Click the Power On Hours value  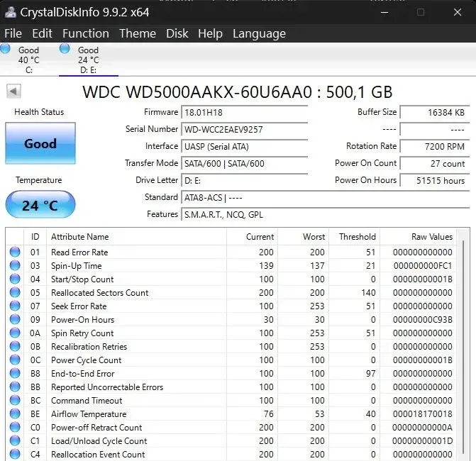point(435,181)
